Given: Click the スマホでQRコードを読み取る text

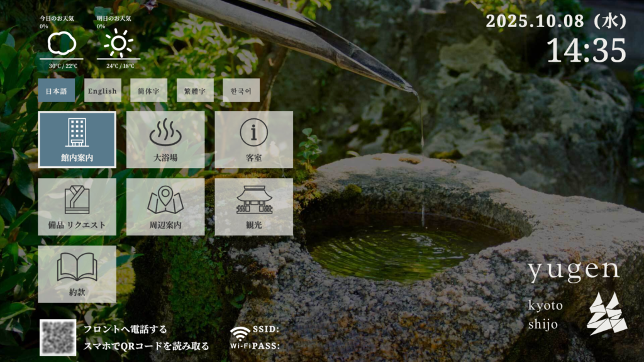Looking at the screenshot, I should [x=146, y=346].
